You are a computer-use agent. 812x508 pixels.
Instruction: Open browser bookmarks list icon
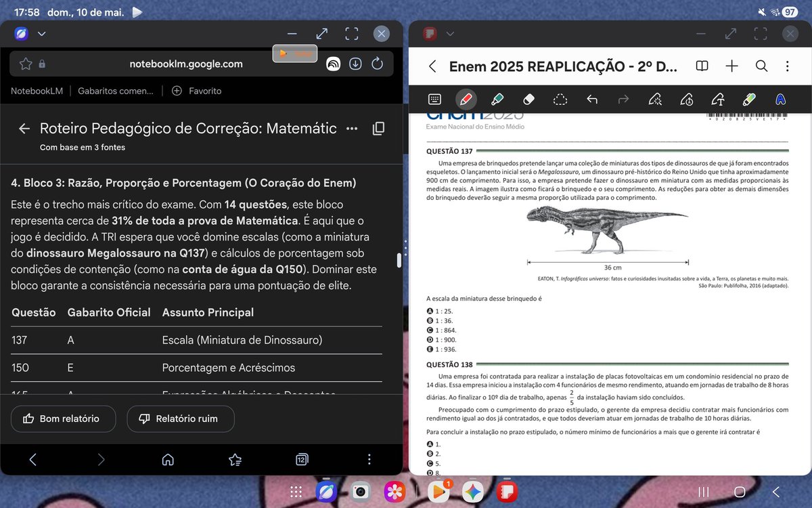(x=235, y=460)
